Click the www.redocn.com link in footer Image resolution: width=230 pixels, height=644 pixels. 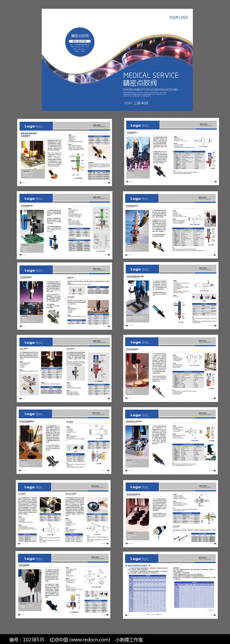point(90,639)
